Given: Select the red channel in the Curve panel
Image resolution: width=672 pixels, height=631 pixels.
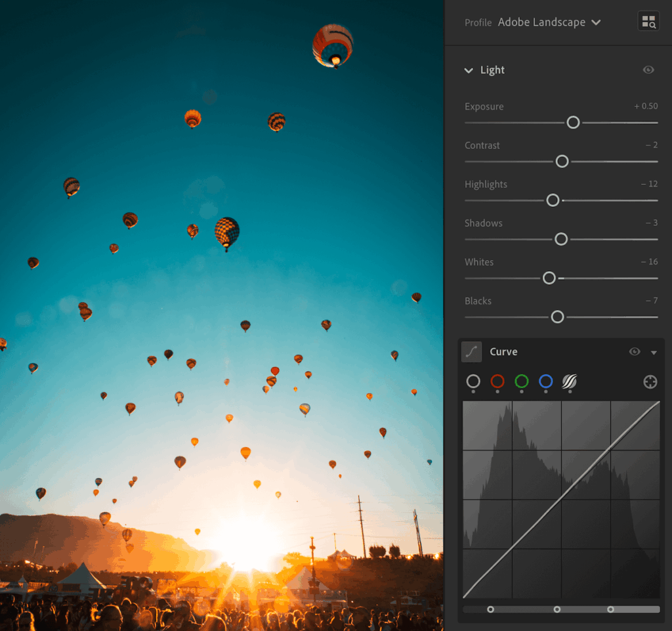Looking at the screenshot, I should coord(497,381).
